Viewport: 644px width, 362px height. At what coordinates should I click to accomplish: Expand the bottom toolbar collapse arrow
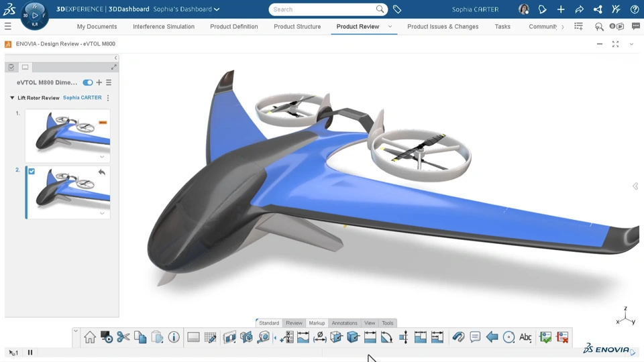click(76, 330)
